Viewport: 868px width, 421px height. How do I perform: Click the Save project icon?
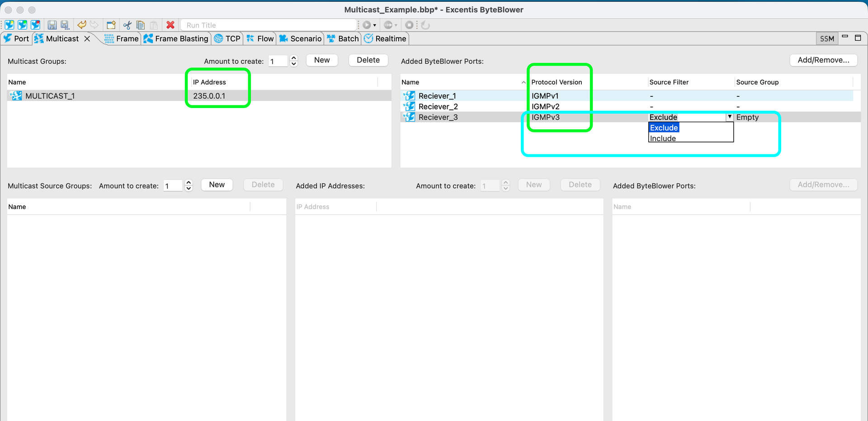[x=52, y=25]
